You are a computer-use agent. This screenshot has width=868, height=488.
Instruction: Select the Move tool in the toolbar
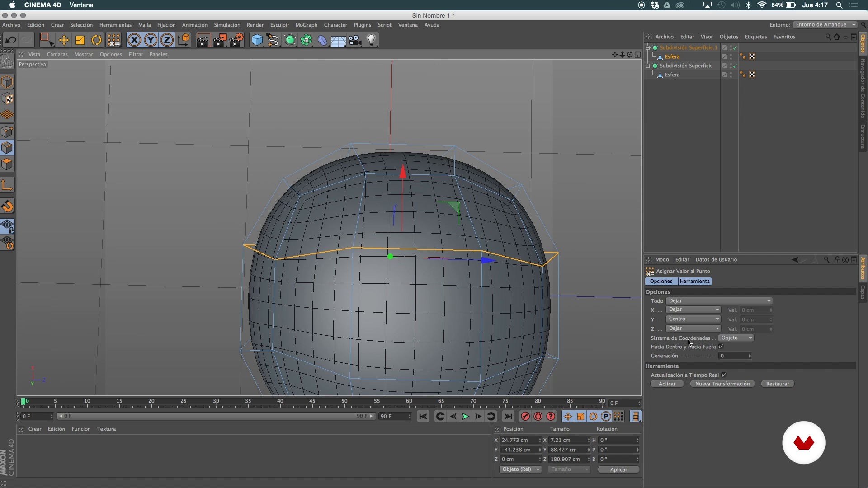64,40
